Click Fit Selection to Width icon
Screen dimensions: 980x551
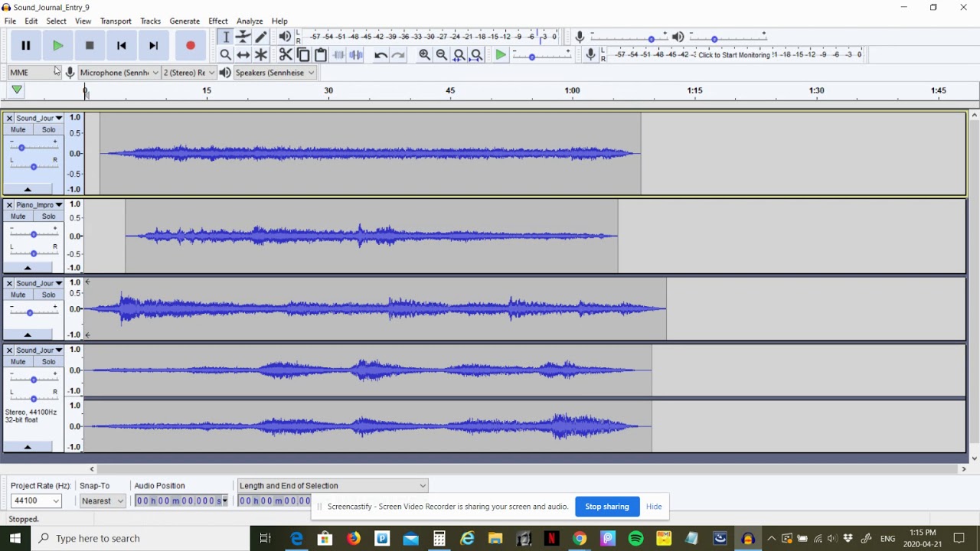[x=459, y=54]
